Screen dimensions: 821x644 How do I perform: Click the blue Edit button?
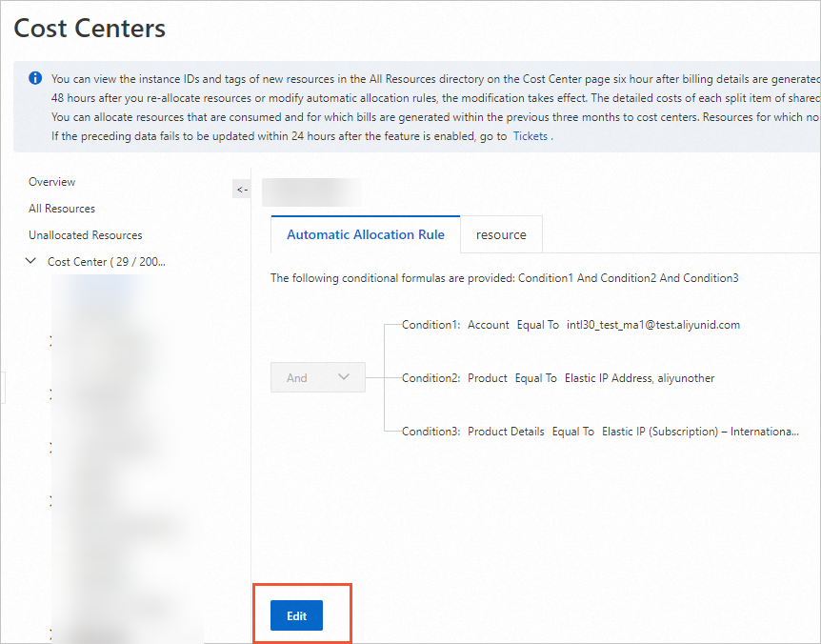click(296, 615)
